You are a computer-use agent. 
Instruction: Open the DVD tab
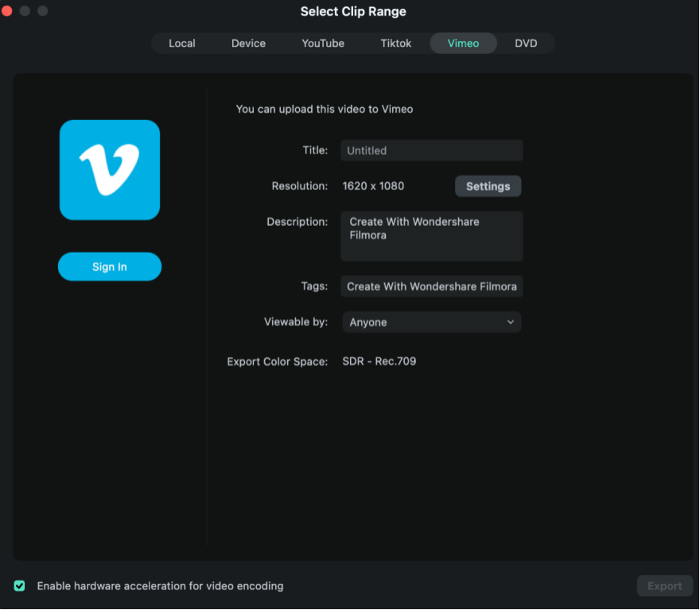(x=526, y=43)
